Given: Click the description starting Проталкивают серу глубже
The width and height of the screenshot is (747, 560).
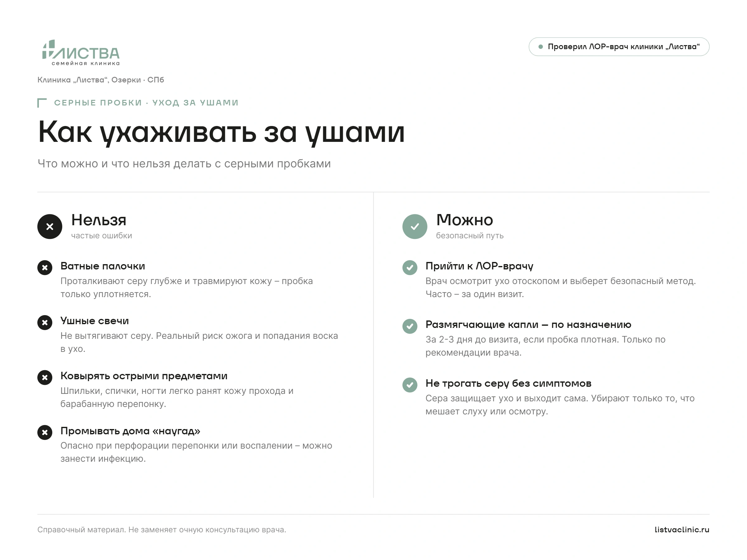Looking at the screenshot, I should (x=187, y=287).
